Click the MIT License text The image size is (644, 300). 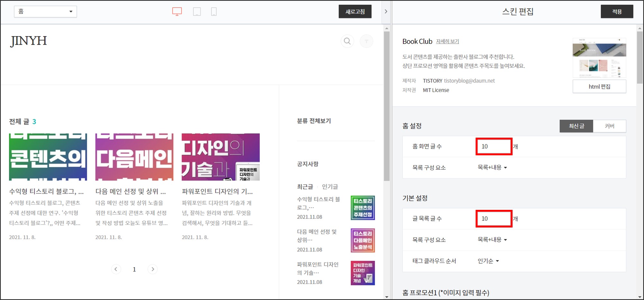coord(436,90)
